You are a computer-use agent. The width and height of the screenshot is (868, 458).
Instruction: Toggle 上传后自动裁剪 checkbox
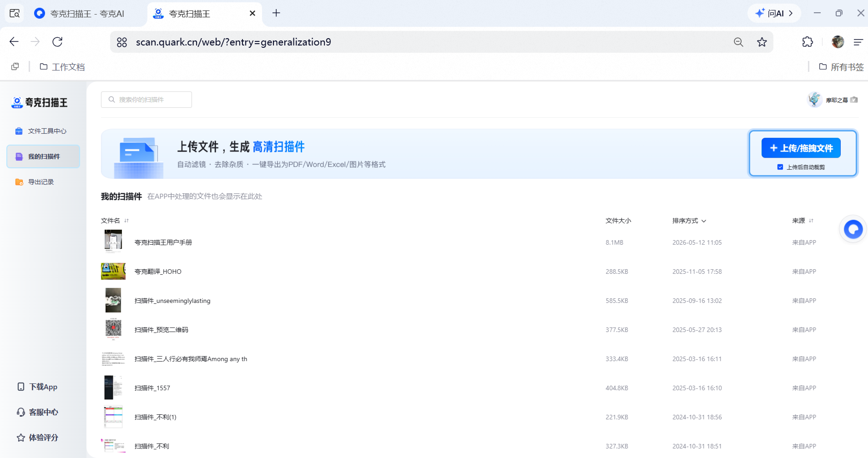(x=780, y=167)
